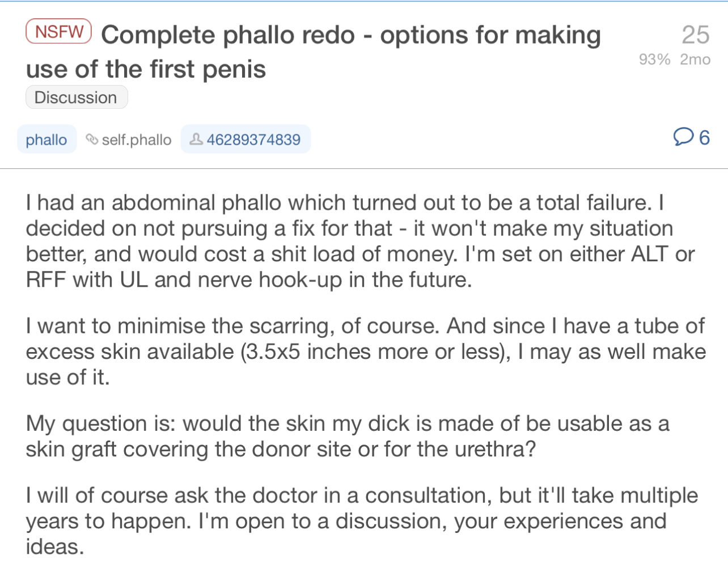Click the paragraph starting 'I will of course'
The width and height of the screenshot is (728, 576).
(x=362, y=521)
